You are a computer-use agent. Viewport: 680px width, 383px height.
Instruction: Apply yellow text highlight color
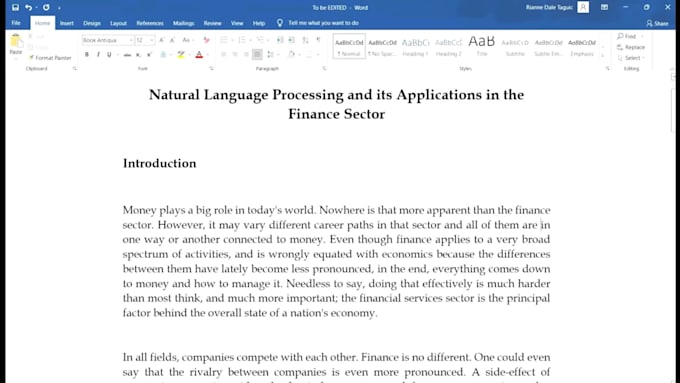(x=181, y=55)
